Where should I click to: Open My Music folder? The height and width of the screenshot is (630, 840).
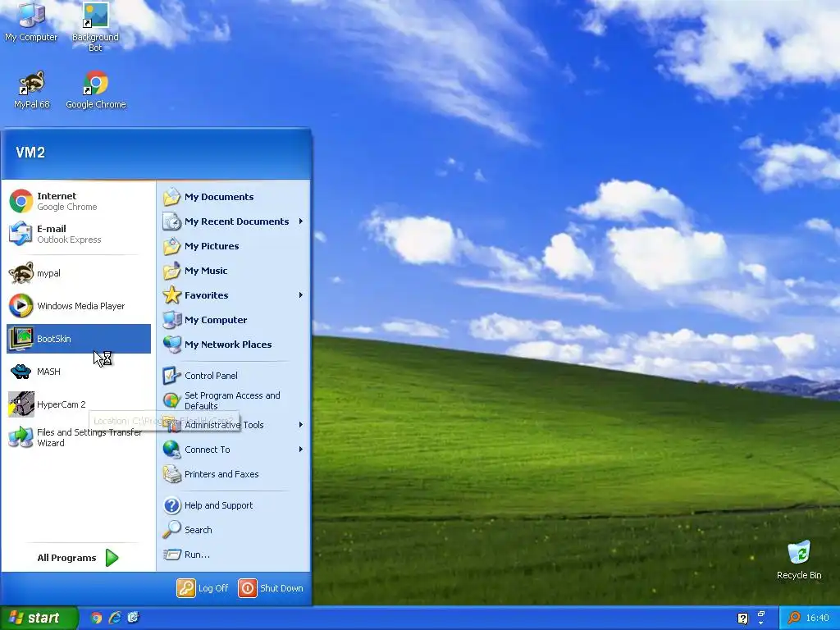click(234, 271)
